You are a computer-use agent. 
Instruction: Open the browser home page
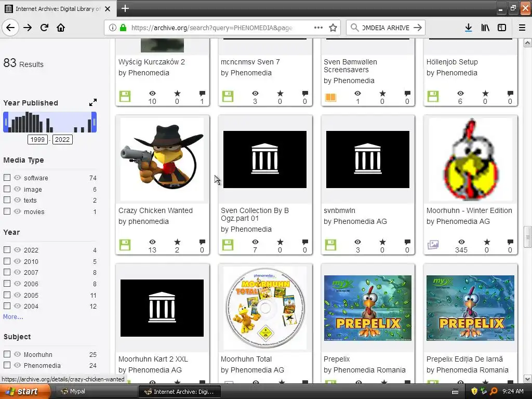(x=61, y=28)
